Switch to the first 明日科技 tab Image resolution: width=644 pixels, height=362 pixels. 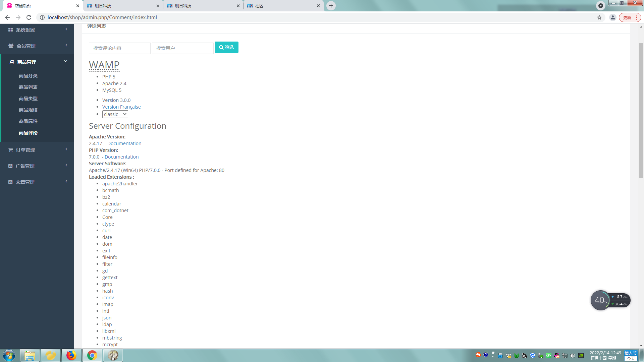pyautogui.click(x=123, y=6)
